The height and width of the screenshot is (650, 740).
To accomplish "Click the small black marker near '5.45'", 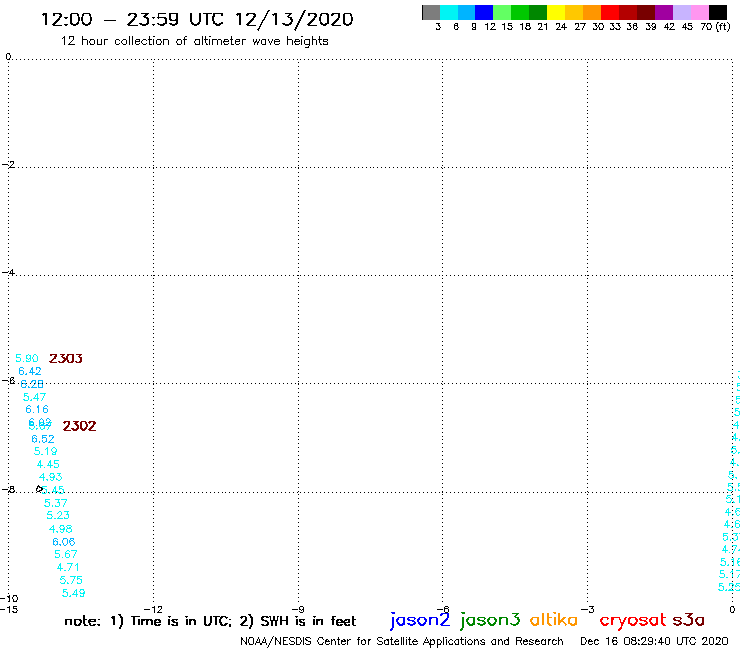I will tap(39, 489).
